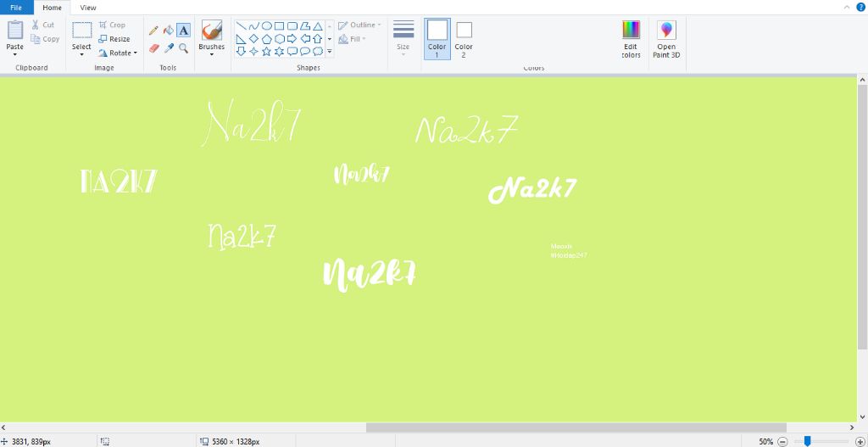This screenshot has width=868, height=447.
Task: Collapse the ribbon with the chevron
Action: coord(847,7)
